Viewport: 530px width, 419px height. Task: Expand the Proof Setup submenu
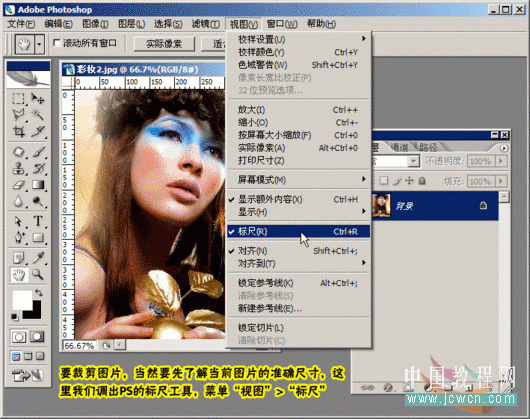tap(299, 39)
